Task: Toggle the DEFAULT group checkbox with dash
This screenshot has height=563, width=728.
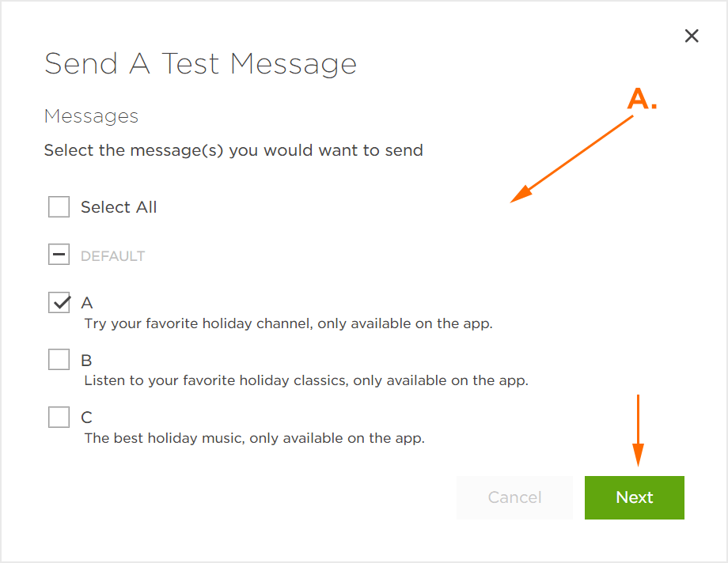Action: [59, 255]
